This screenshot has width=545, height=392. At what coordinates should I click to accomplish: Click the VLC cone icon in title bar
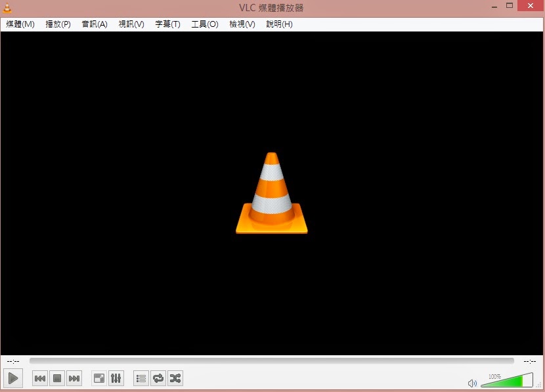[7, 8]
